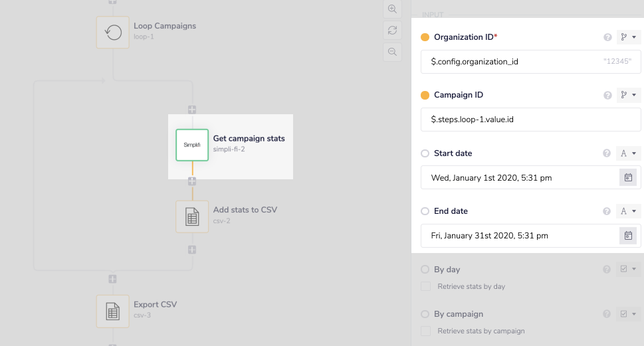
Task: Click the zoom in magnifier icon
Action: point(392,9)
